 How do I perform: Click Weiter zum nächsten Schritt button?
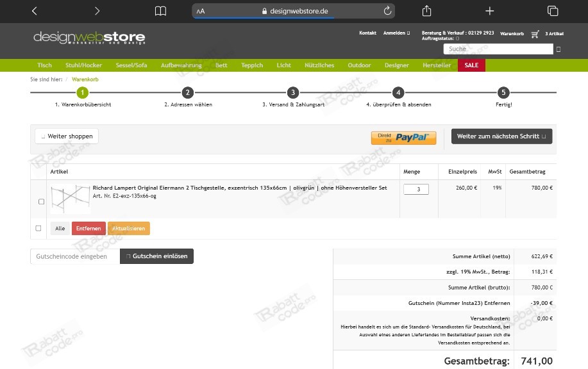point(501,136)
